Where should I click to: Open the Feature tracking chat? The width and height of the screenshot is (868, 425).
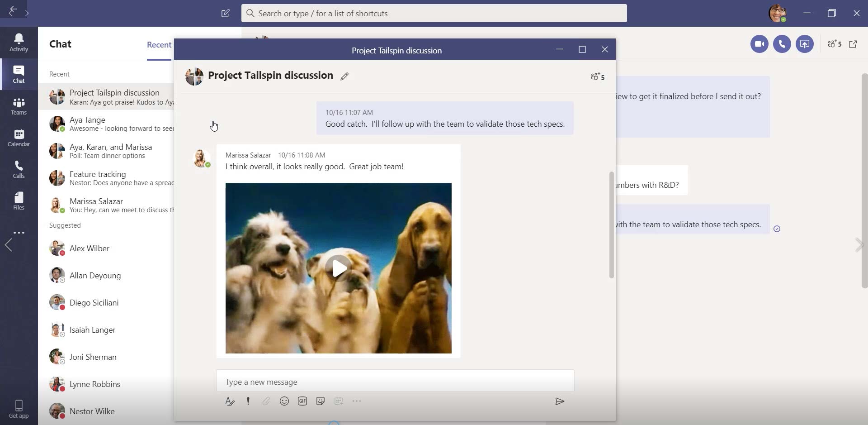[106, 178]
